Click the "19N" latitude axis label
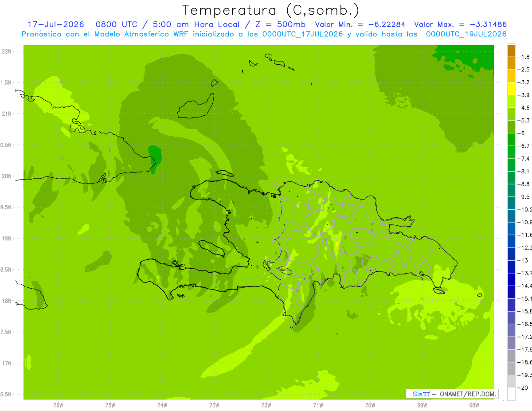Image resolution: width=532 pixels, height=411 pixels. coord(7,239)
